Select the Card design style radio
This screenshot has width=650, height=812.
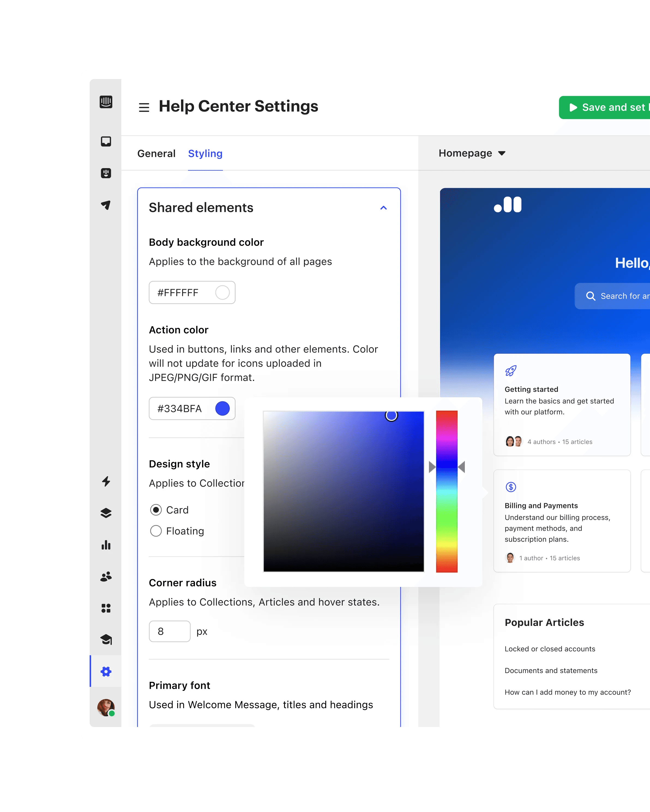coord(156,510)
